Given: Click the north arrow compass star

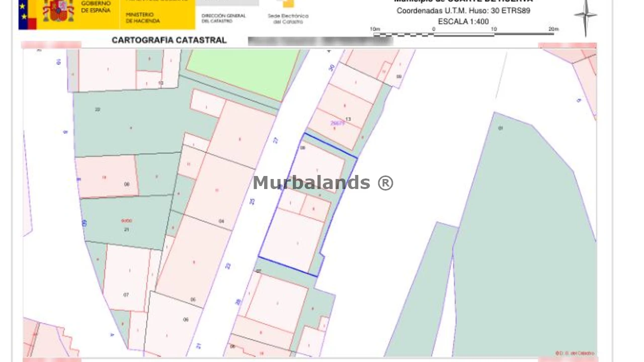Looking at the screenshot, I should (585, 17).
